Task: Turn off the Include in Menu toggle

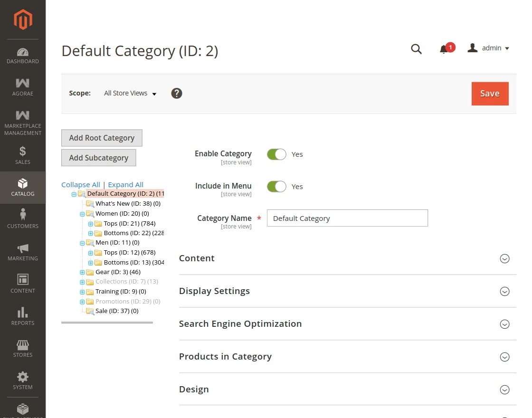Action: pos(276,186)
